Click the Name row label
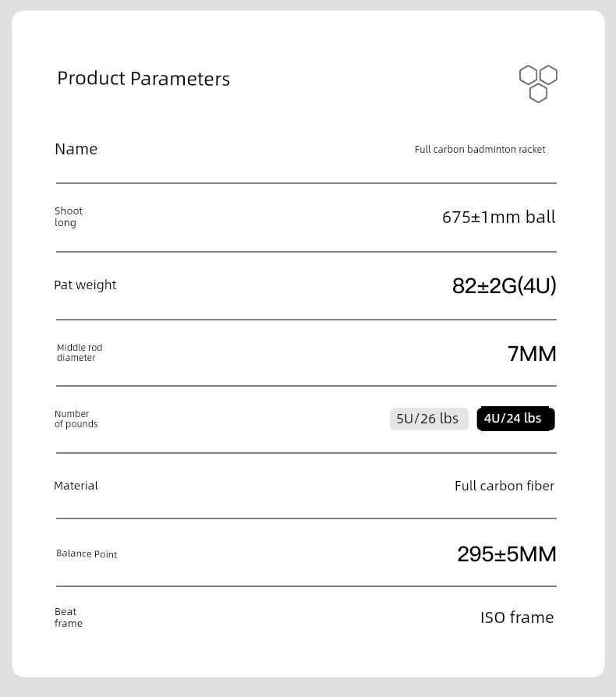The image size is (616, 697). [76, 149]
